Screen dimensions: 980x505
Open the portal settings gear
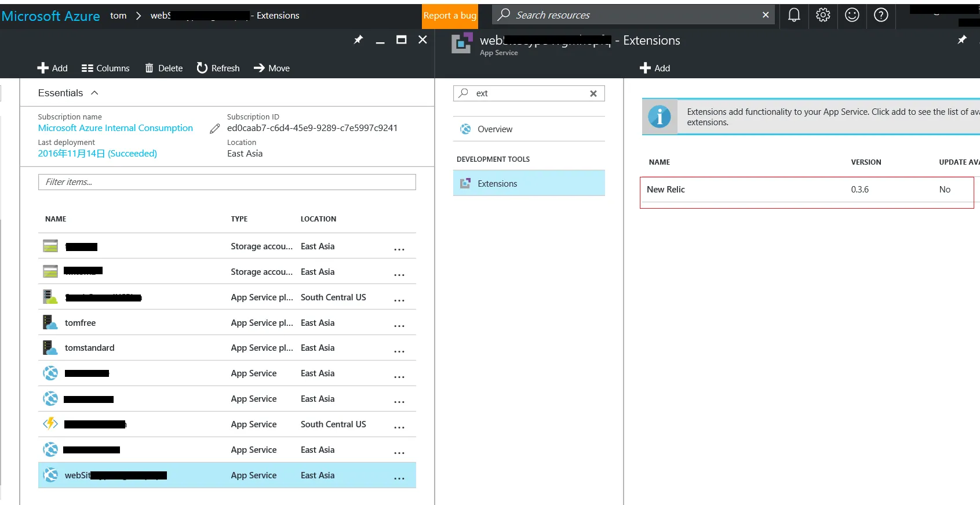823,15
